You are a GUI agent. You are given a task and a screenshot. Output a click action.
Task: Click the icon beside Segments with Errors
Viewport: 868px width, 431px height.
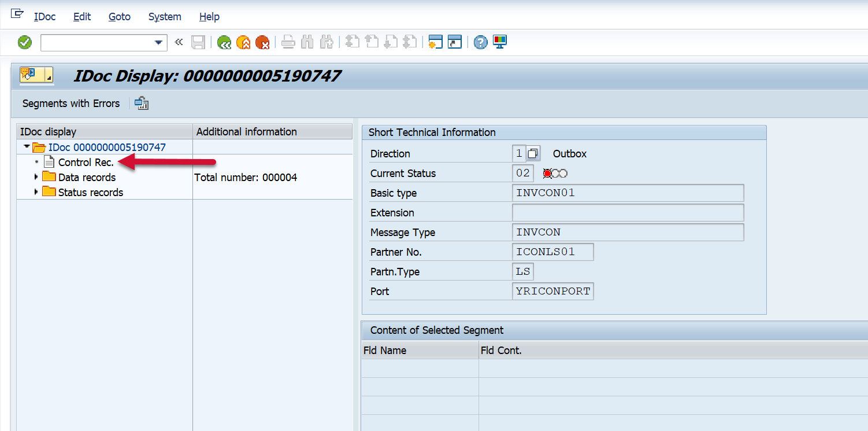pos(142,104)
